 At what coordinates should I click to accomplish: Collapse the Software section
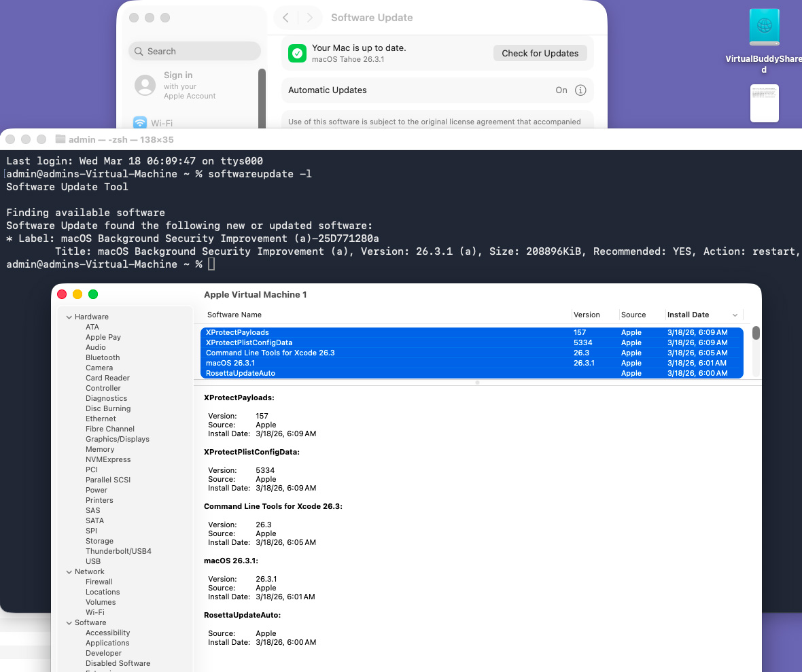[x=69, y=623]
